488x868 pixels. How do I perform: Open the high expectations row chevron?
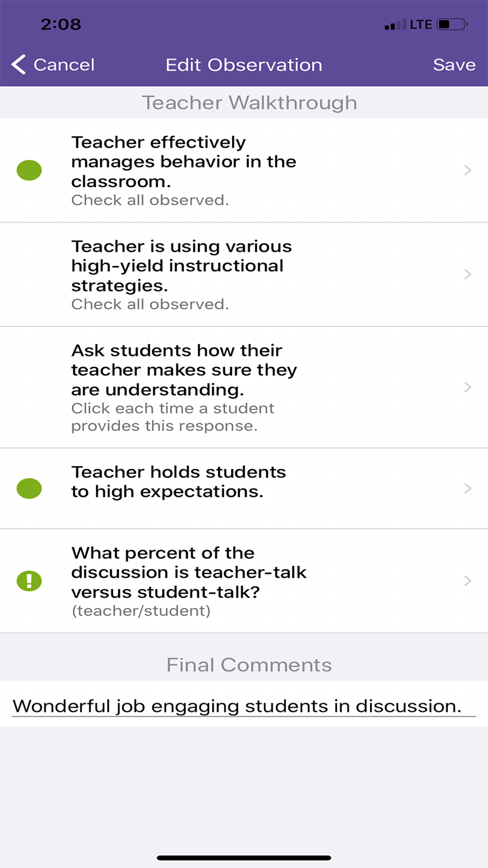[x=468, y=488]
